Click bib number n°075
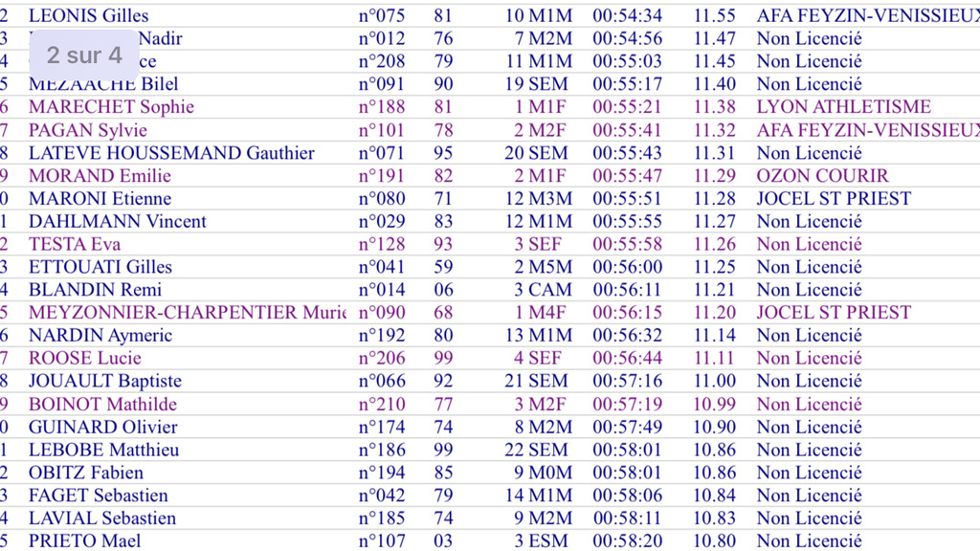The image size is (980, 551). tap(381, 16)
